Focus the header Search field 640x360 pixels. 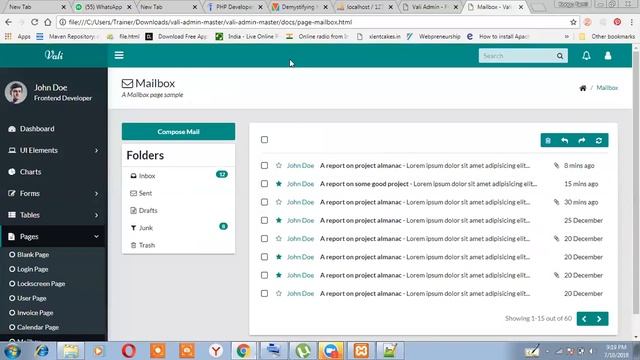pyautogui.click(x=517, y=56)
